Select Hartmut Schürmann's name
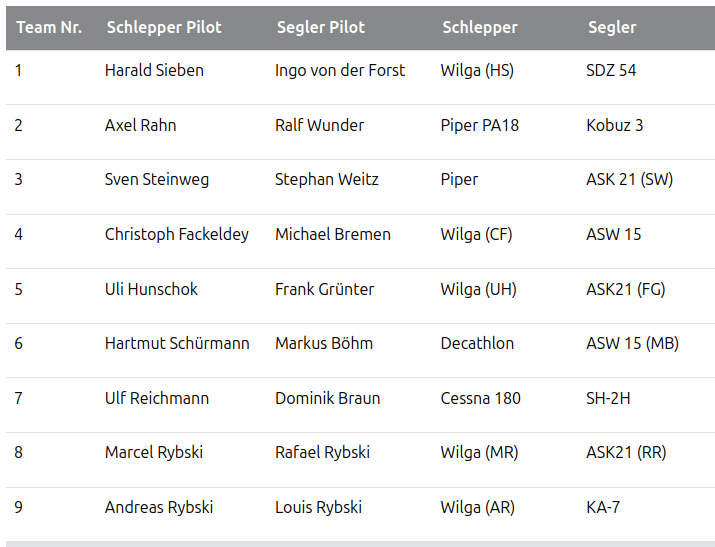Screen dimensions: 715x547 pos(177,343)
